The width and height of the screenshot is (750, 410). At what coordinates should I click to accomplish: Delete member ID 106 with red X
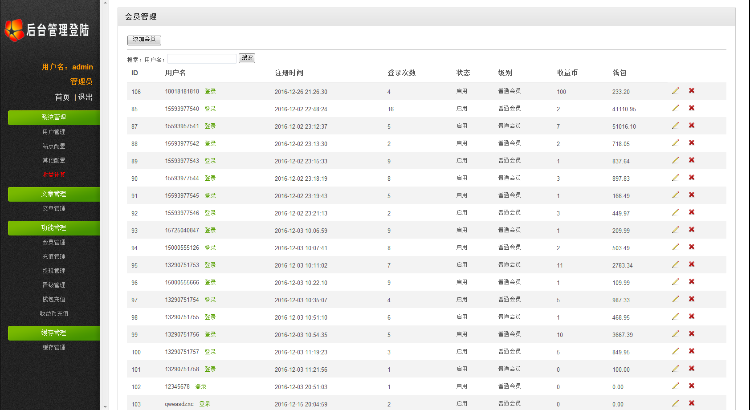[x=691, y=91]
